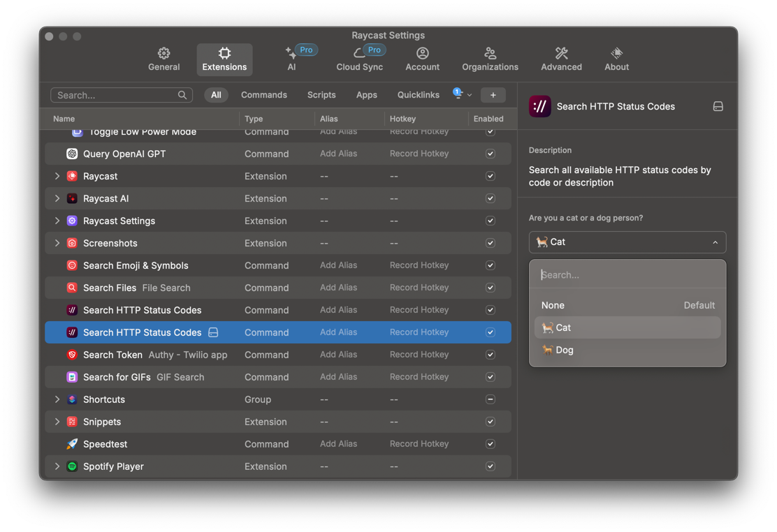Expand the Raycast Settings row

[57, 221]
